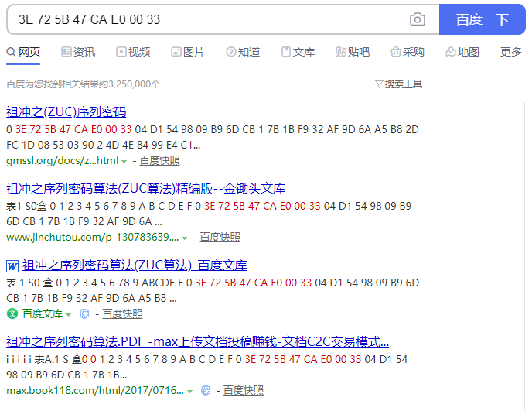Click the 保 badge on 百度文库 result
The image size is (532, 411).
84,313
